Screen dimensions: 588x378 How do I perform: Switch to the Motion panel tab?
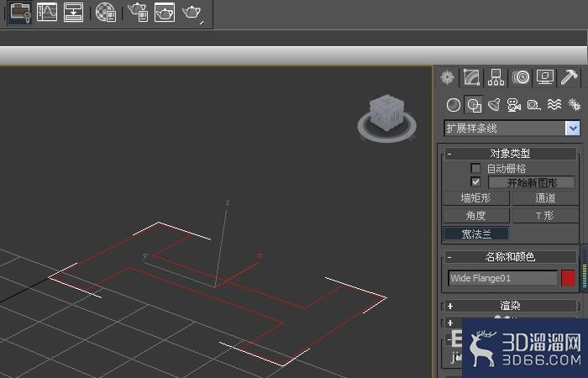coord(521,77)
